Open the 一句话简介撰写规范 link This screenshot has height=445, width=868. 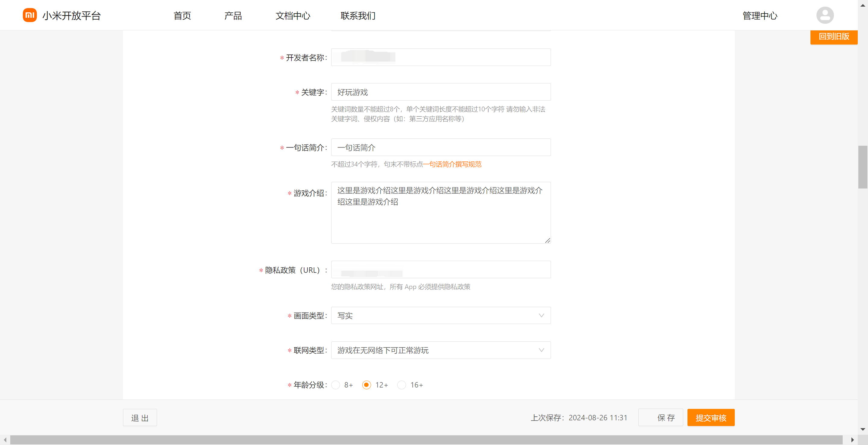[x=452, y=164]
